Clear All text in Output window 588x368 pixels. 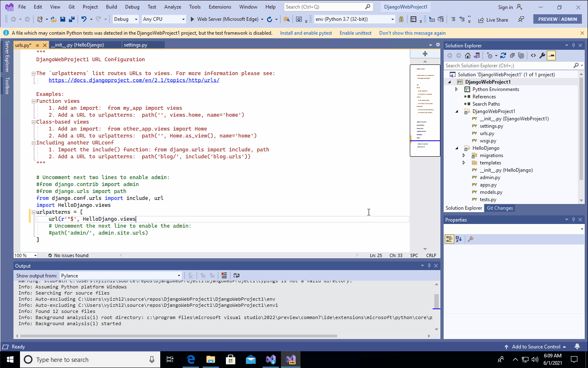(x=224, y=275)
